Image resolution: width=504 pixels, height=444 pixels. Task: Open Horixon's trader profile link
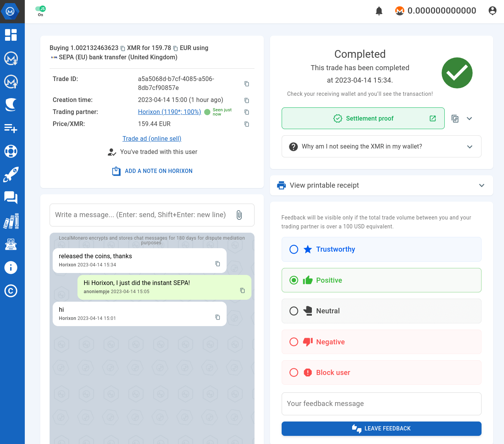(169, 112)
